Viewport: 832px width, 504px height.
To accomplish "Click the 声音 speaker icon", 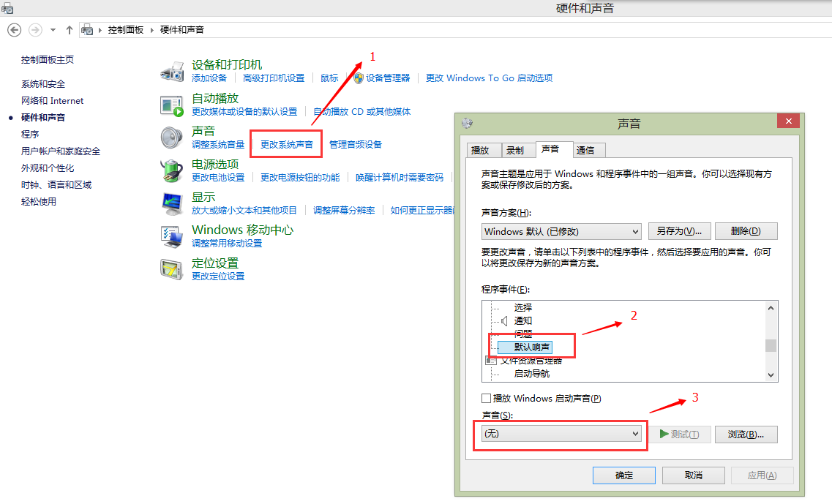I will [172, 138].
